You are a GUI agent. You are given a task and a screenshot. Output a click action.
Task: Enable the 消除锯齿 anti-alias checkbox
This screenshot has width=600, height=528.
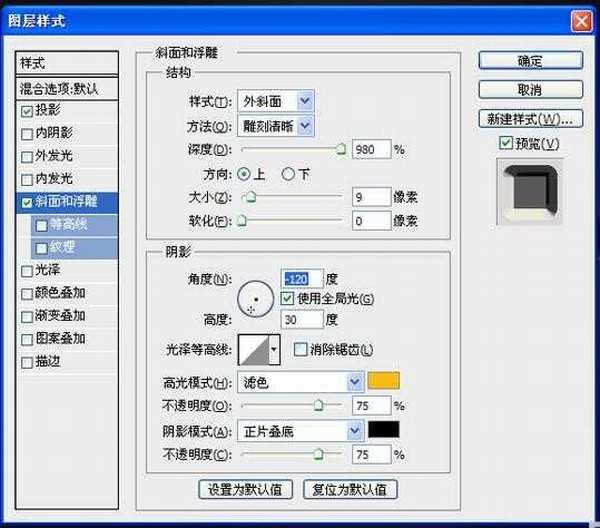tap(301, 349)
